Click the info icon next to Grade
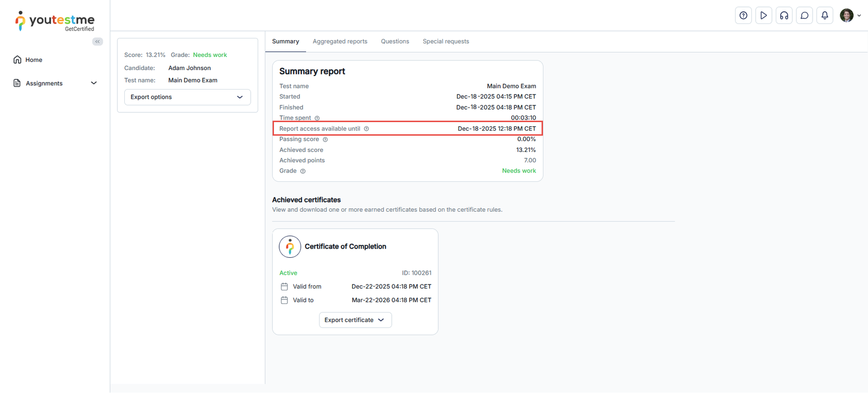868x393 pixels. click(x=303, y=171)
